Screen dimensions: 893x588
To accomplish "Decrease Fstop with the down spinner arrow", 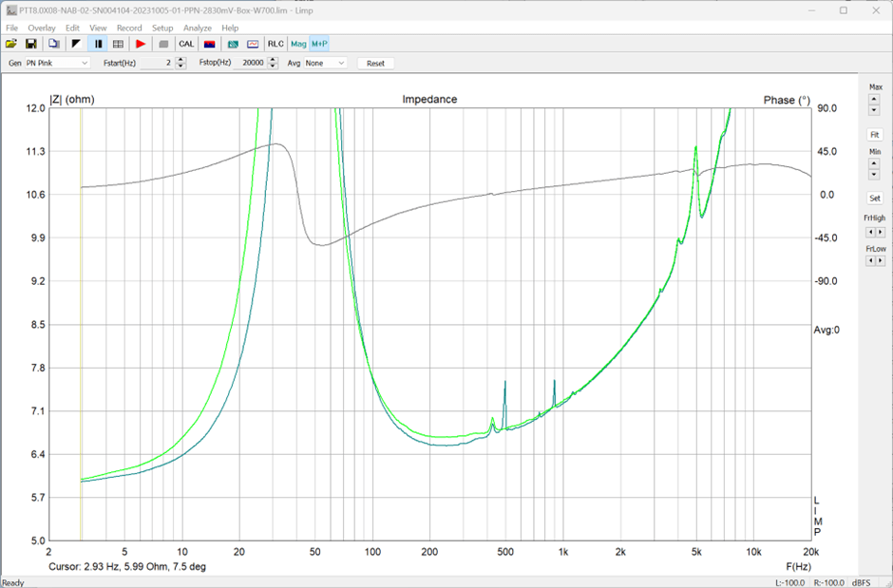I will click(273, 66).
